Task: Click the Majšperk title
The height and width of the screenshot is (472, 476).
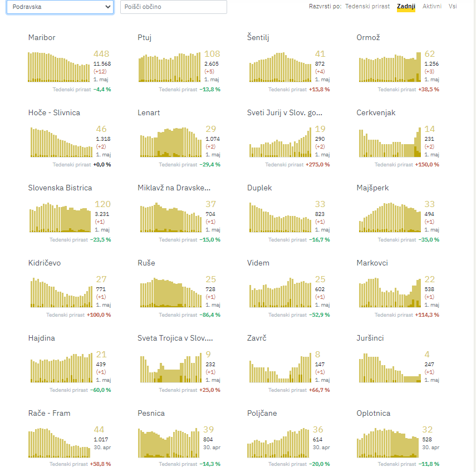Action: (372, 188)
